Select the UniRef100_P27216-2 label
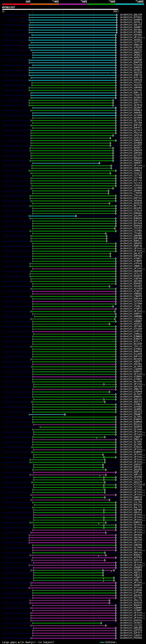The width and height of the screenshot is (146, 644). [x=132, y=485]
